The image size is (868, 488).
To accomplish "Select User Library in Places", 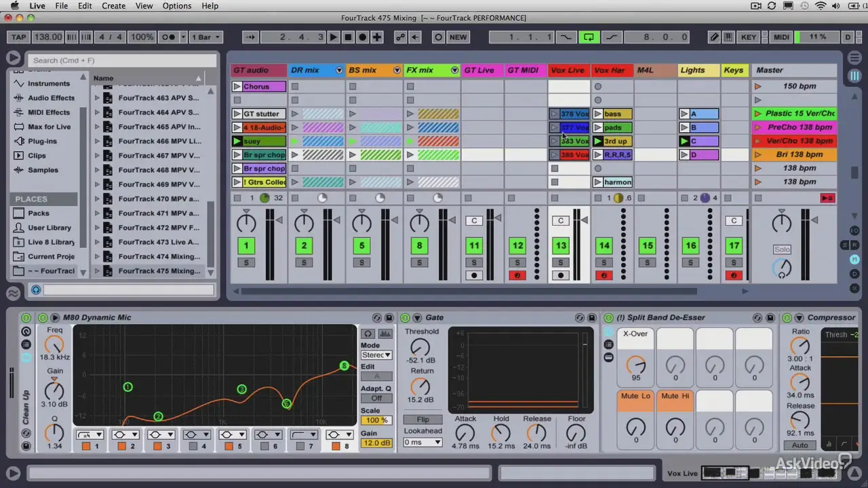I will [x=49, y=228].
